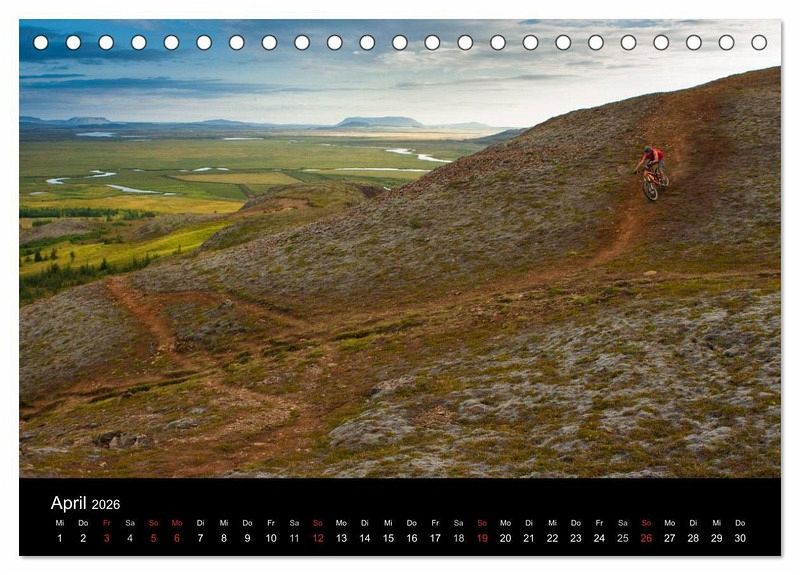Image resolution: width=800 pixels, height=575 pixels.
Task: Select day 18 in the calendar row
Action: [459, 538]
